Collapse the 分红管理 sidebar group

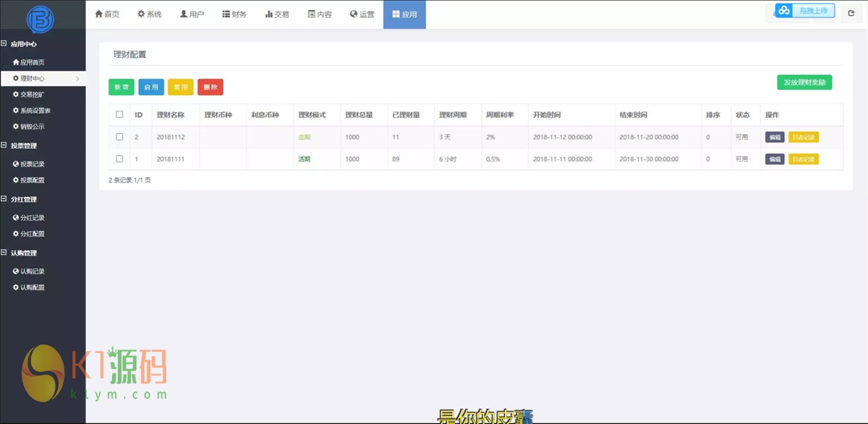point(4,199)
